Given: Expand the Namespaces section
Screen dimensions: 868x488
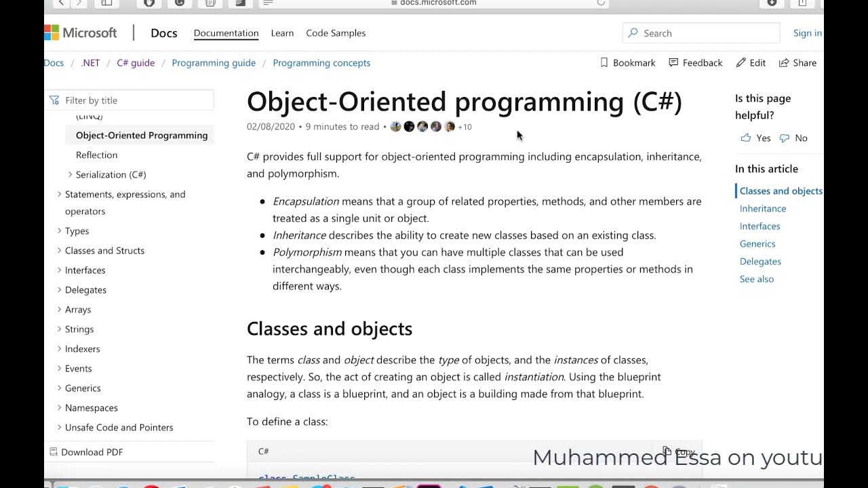Looking at the screenshot, I should click(x=59, y=408).
